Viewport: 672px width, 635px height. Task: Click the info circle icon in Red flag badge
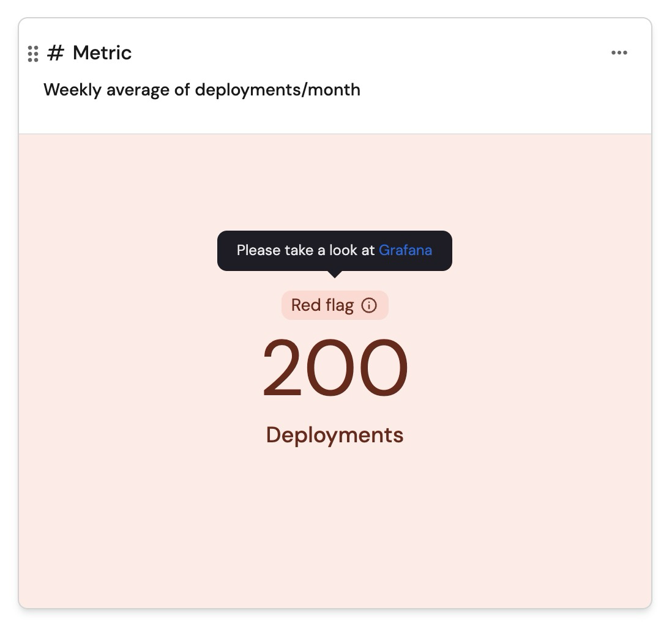(369, 305)
